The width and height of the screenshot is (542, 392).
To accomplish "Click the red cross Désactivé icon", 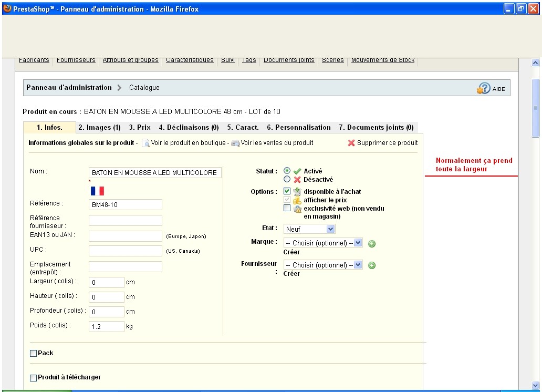I will 297,180.
